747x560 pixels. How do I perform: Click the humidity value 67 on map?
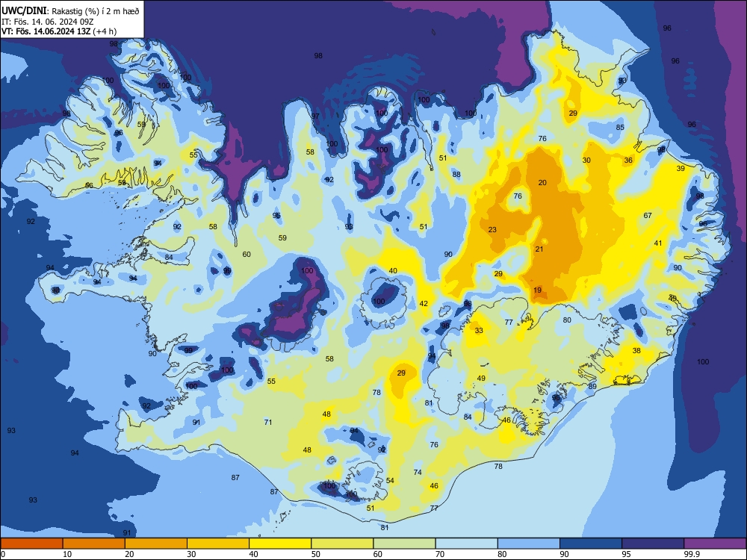pos(648,215)
